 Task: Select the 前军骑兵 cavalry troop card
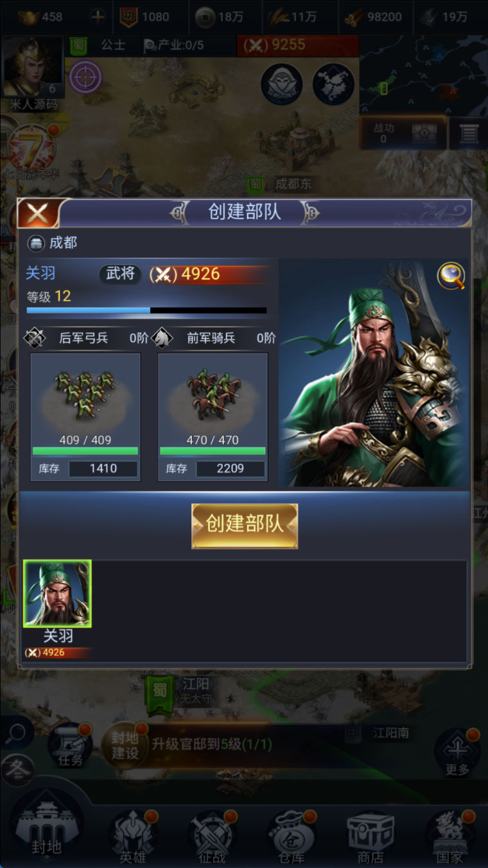click(213, 417)
